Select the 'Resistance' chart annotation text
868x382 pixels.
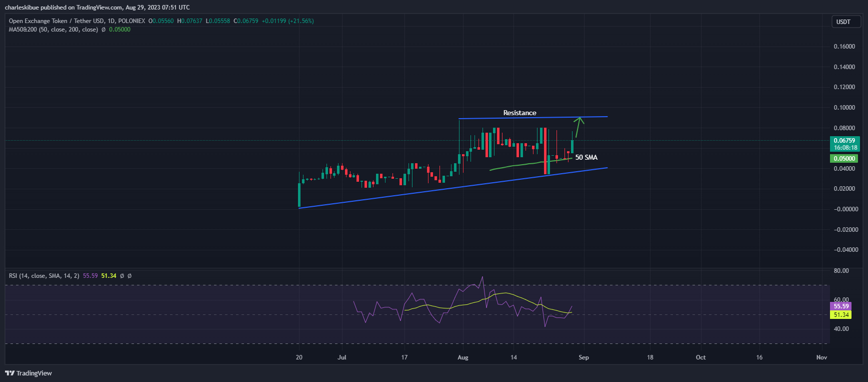(x=519, y=113)
